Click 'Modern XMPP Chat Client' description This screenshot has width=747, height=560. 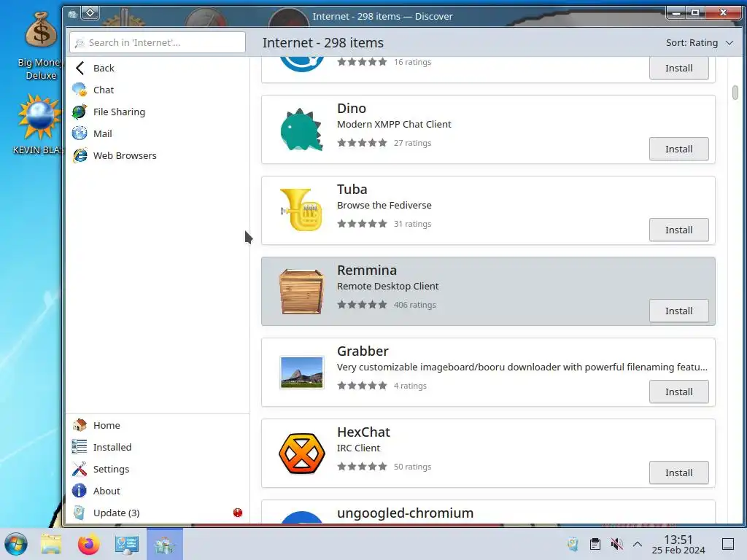(394, 124)
